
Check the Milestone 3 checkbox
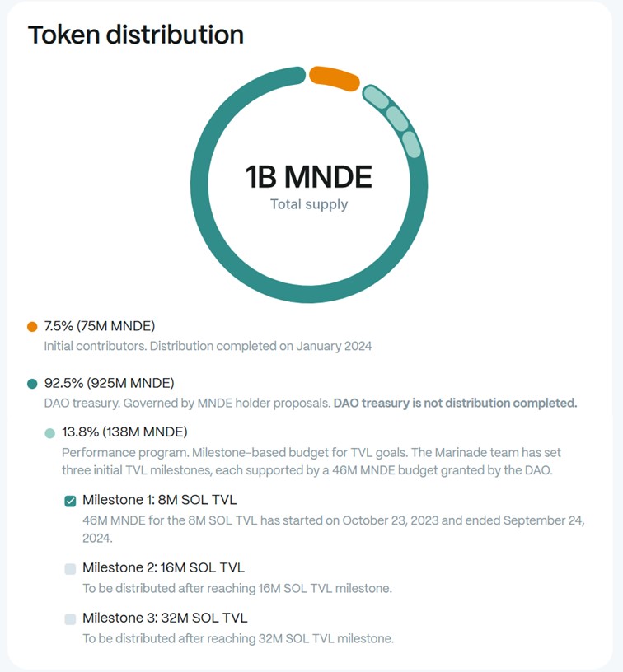pos(70,618)
